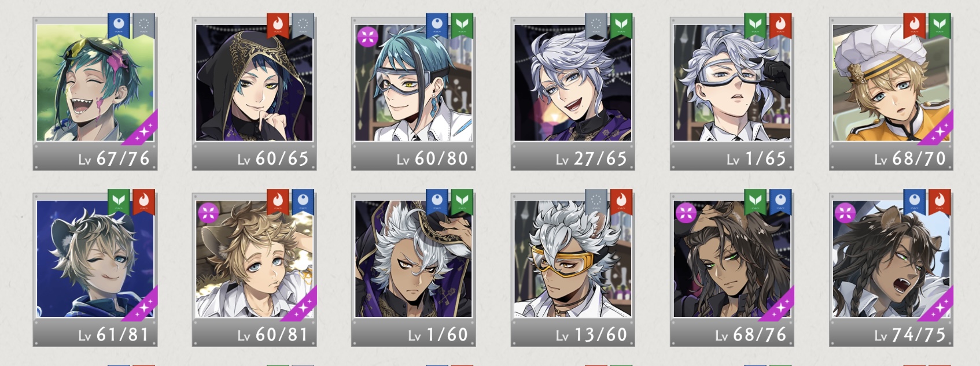
Task: Click the purple flower badge on Lv 68/76 card
Action: coord(686,212)
